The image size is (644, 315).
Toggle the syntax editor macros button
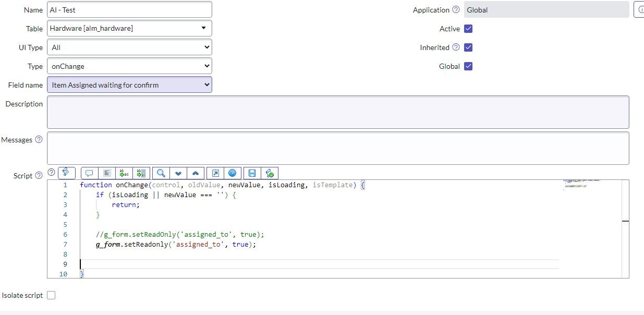point(67,173)
